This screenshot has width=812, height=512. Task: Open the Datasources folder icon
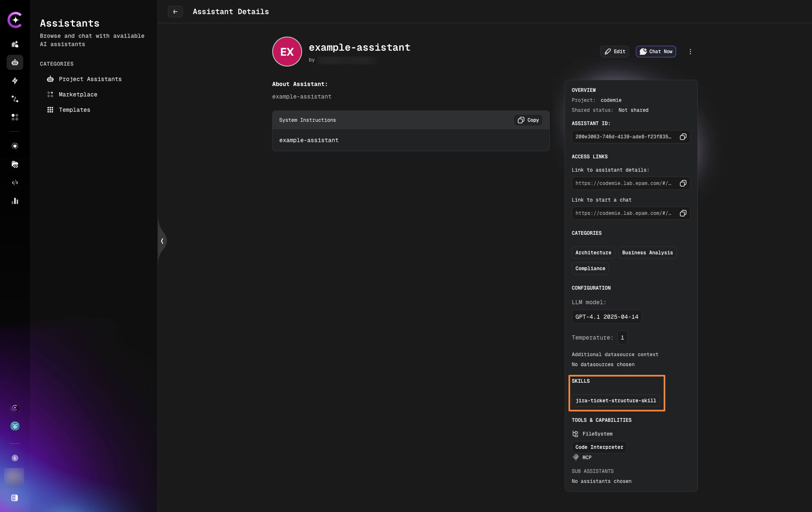pyautogui.click(x=15, y=165)
